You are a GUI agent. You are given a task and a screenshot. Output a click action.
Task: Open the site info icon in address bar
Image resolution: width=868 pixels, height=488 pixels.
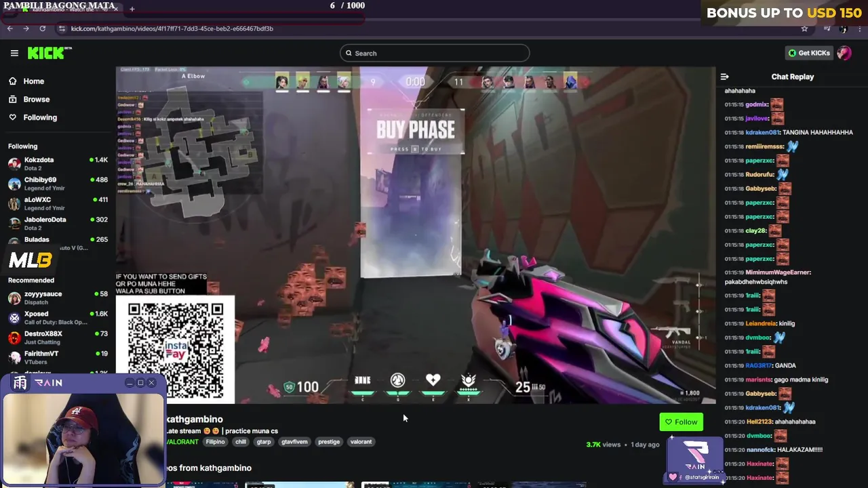click(62, 28)
